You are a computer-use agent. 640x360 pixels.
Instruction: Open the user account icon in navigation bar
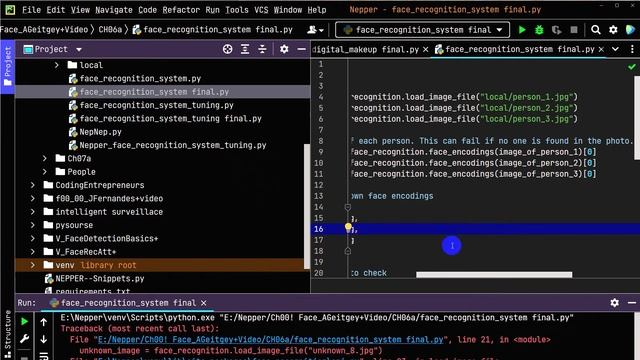(x=315, y=30)
